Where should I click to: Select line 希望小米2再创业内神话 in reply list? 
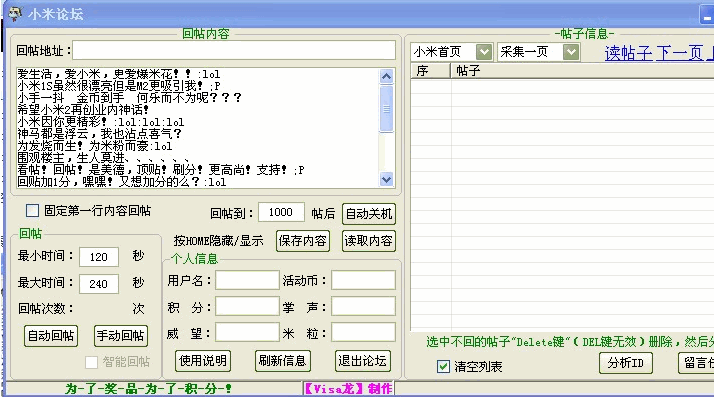(83, 110)
